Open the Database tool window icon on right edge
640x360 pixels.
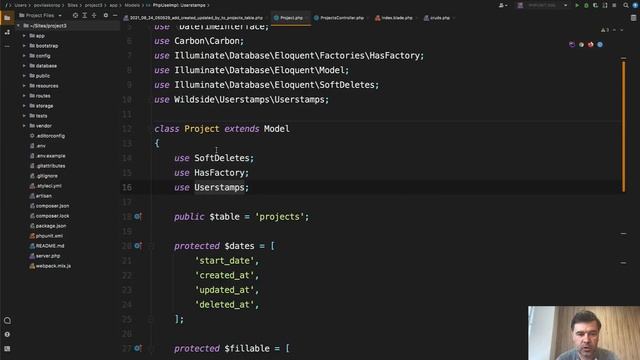point(633,18)
